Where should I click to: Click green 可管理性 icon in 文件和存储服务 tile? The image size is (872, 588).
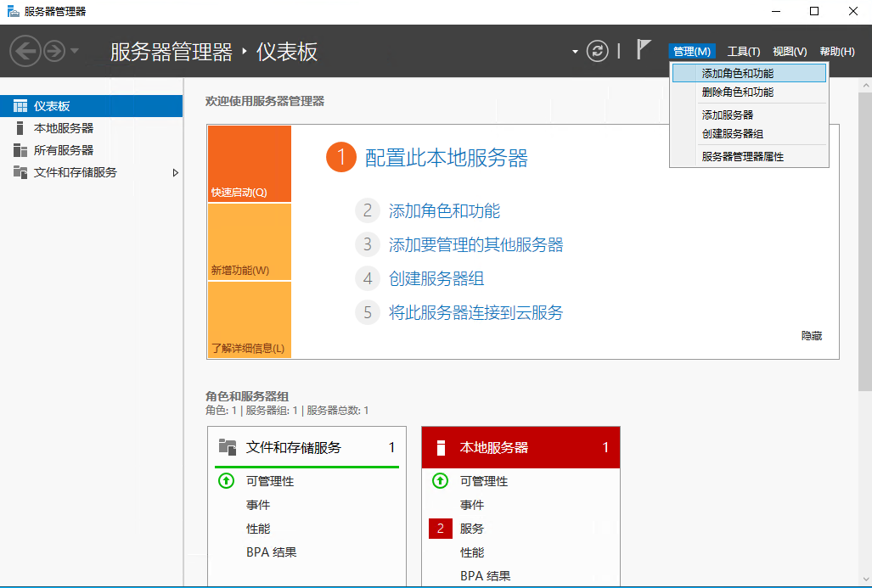[226, 481]
